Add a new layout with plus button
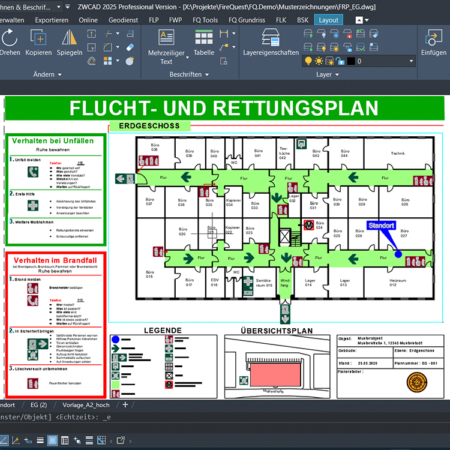The width and height of the screenshot is (450, 450). tap(125, 405)
